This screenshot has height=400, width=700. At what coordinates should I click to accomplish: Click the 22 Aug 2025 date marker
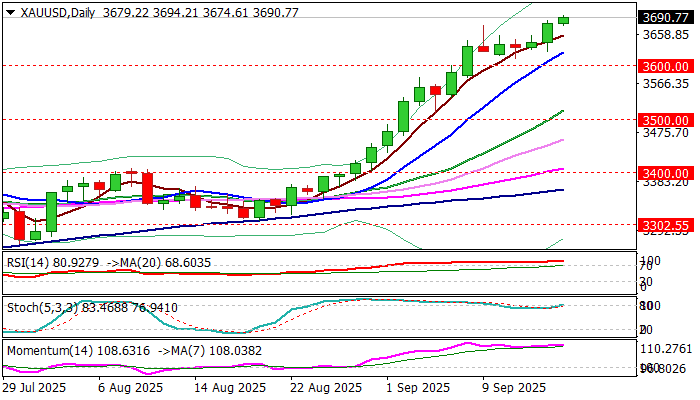point(326,388)
